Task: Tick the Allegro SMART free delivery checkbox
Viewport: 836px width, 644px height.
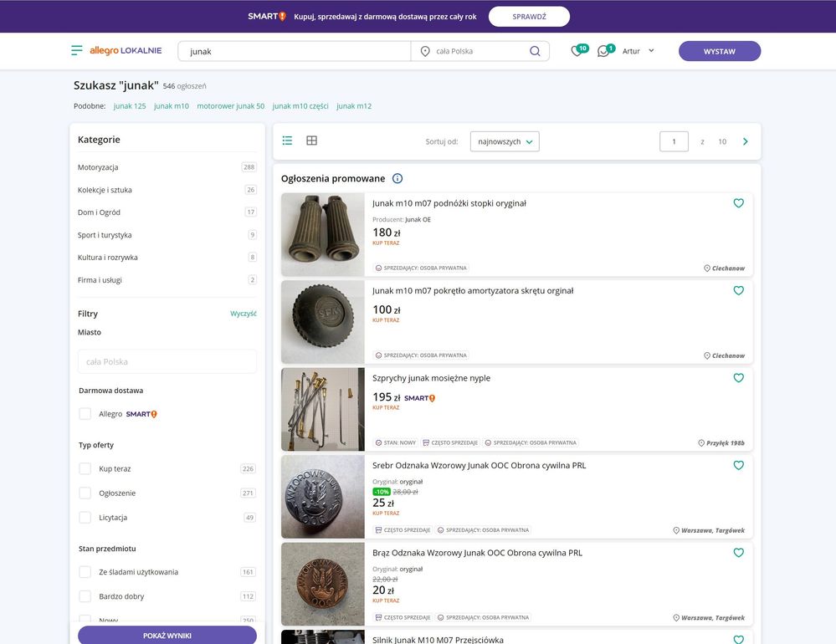Action: (85, 414)
